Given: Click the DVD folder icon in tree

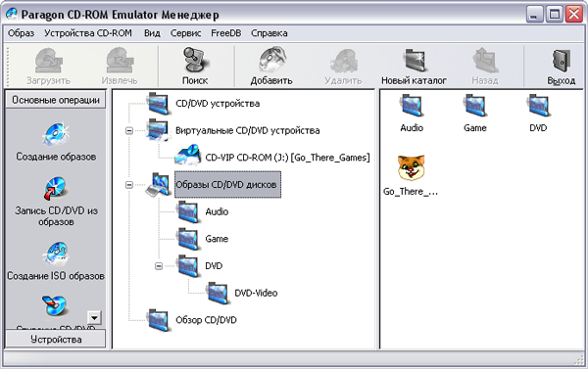Looking at the screenshot, I should click(x=188, y=265).
